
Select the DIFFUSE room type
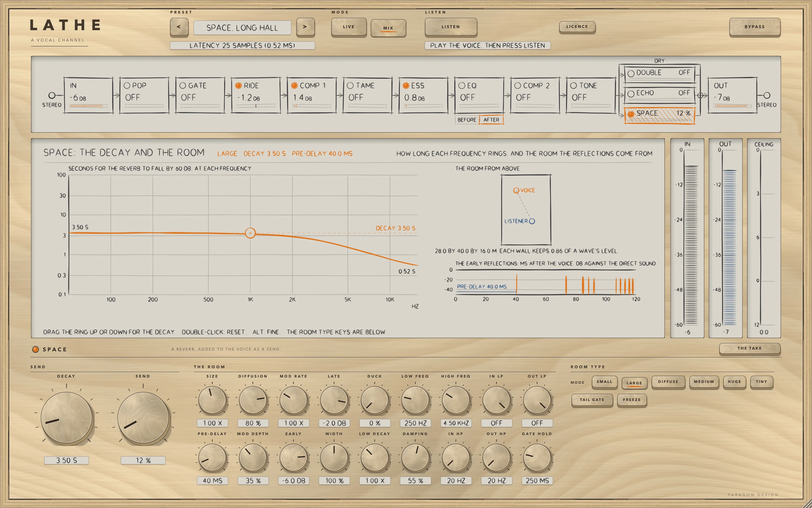coord(668,382)
